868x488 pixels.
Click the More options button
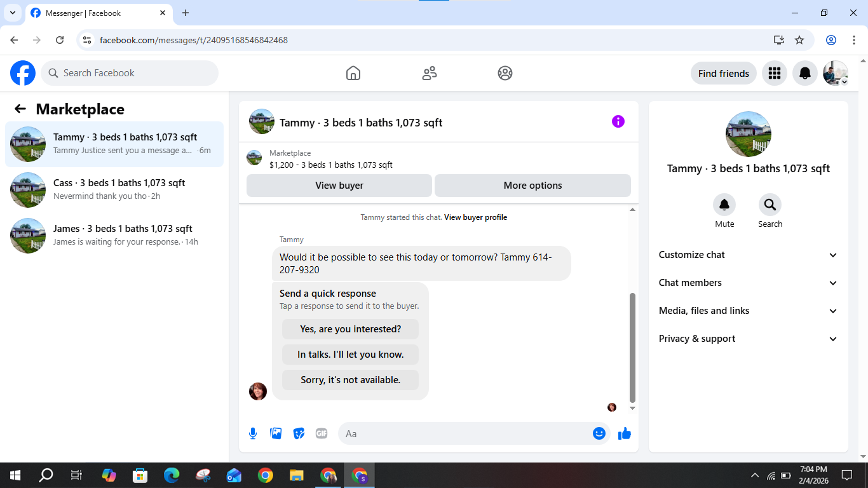(x=532, y=186)
